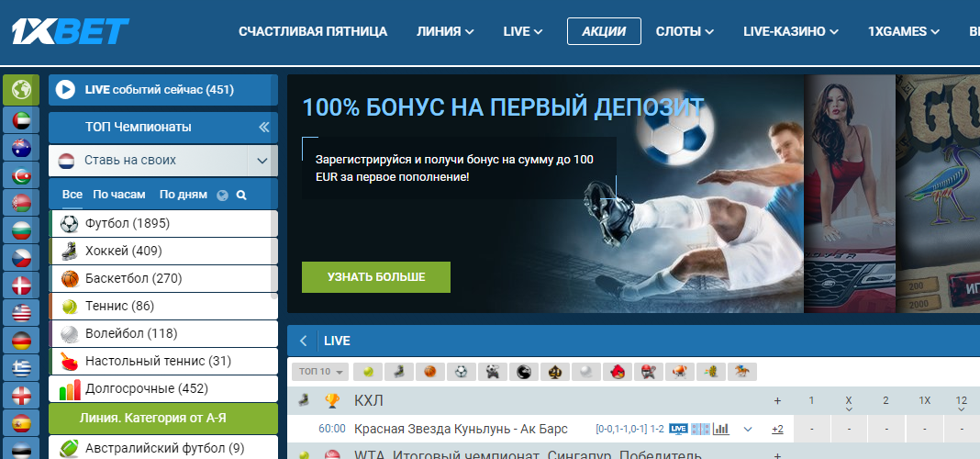The image size is (980, 459).
Task: Choose the Germany flag in sidebar
Action: 21,341
